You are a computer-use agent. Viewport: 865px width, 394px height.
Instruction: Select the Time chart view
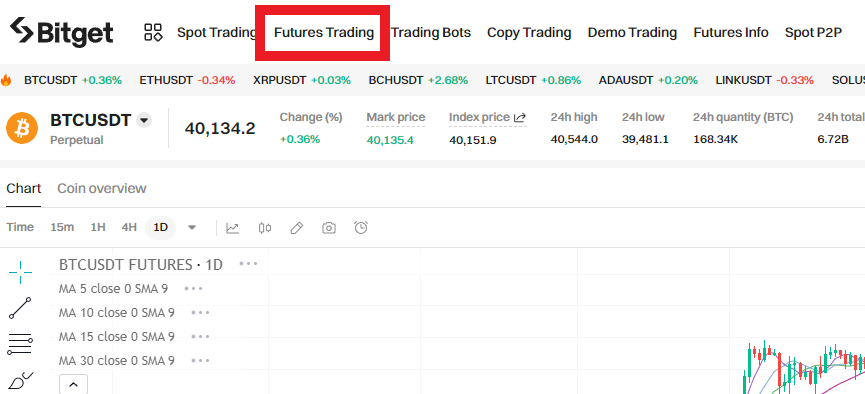[20, 227]
